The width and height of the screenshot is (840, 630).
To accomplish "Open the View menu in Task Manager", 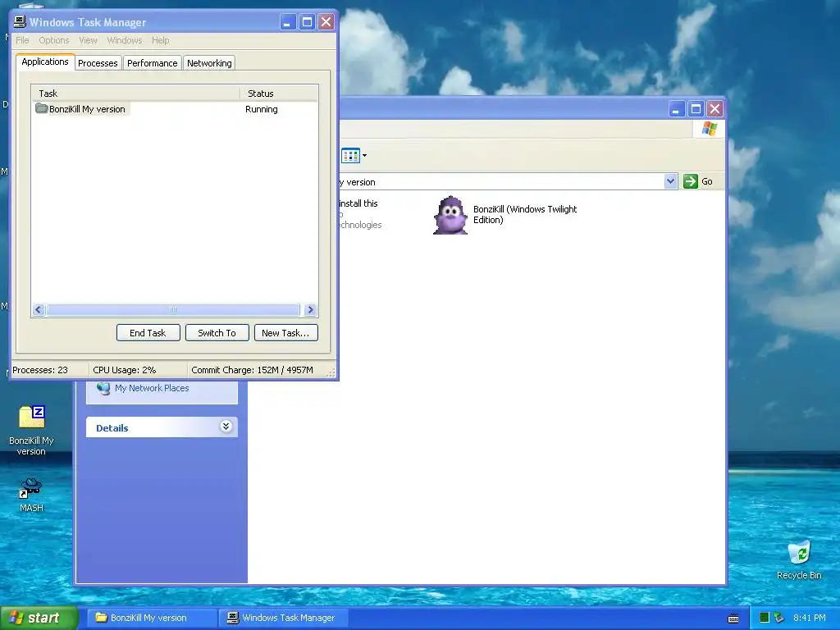I will [x=88, y=40].
